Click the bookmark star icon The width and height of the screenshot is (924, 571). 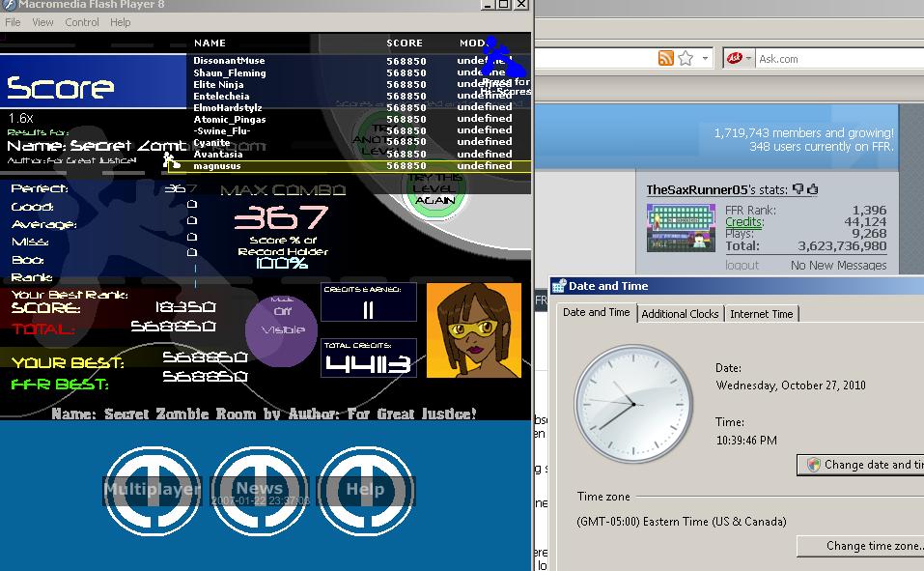point(686,58)
